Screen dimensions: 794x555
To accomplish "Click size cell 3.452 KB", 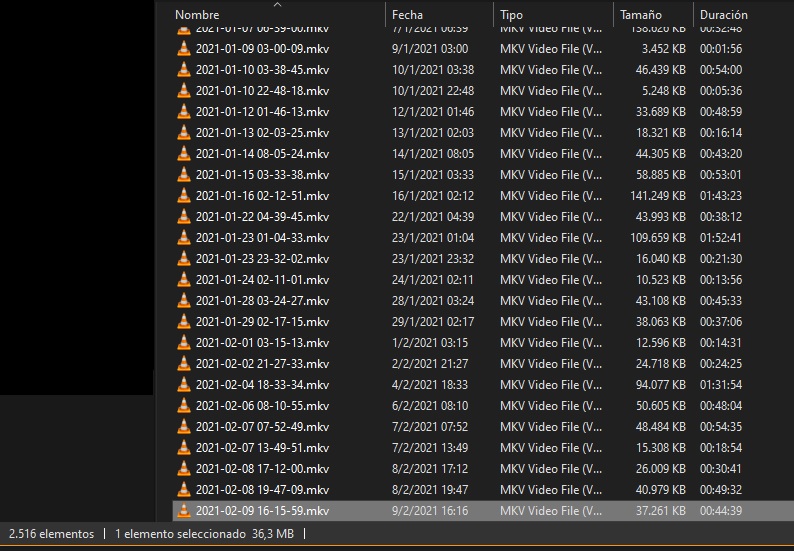I will pyautogui.click(x=663, y=49).
